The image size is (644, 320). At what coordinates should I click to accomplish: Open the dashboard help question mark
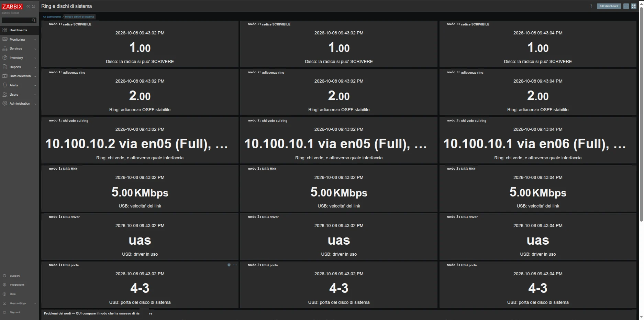pyautogui.click(x=591, y=6)
